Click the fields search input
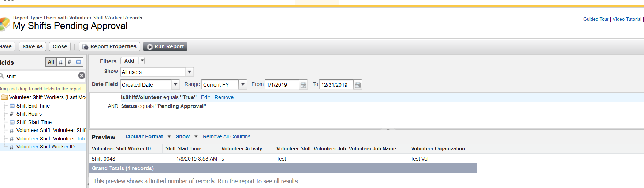 [x=40, y=76]
